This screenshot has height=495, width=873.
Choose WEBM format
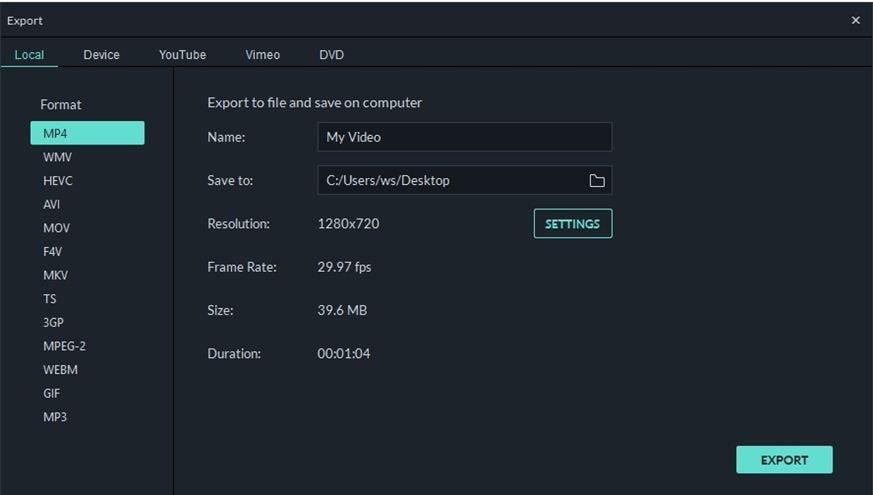click(x=60, y=370)
